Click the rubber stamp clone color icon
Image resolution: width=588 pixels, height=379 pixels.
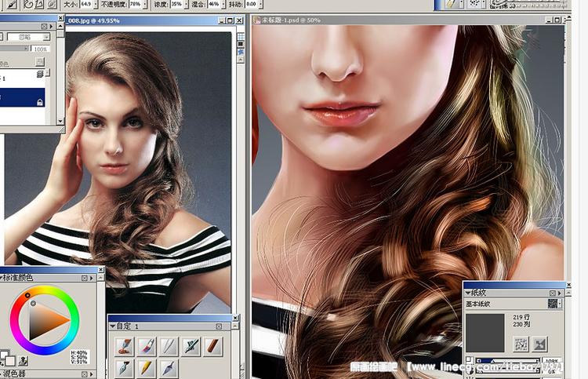pyautogui.click(x=24, y=361)
